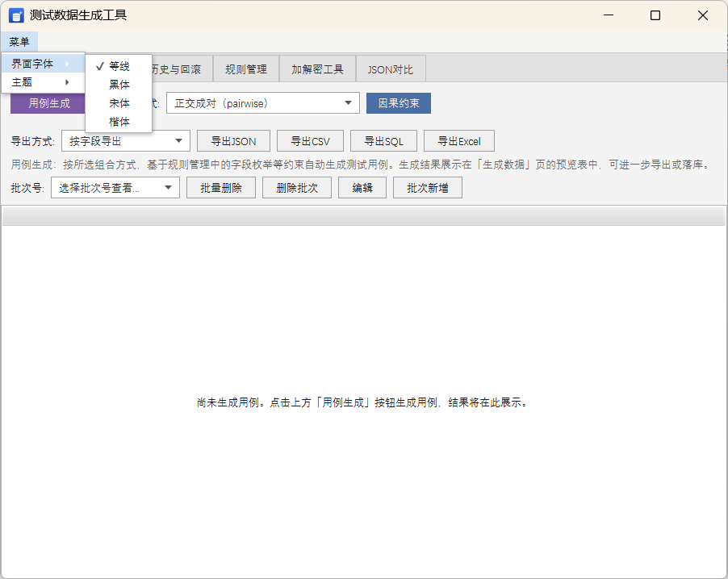The height and width of the screenshot is (579, 728).
Task: Close the 测试数据生成工具 window
Action: pos(703,15)
